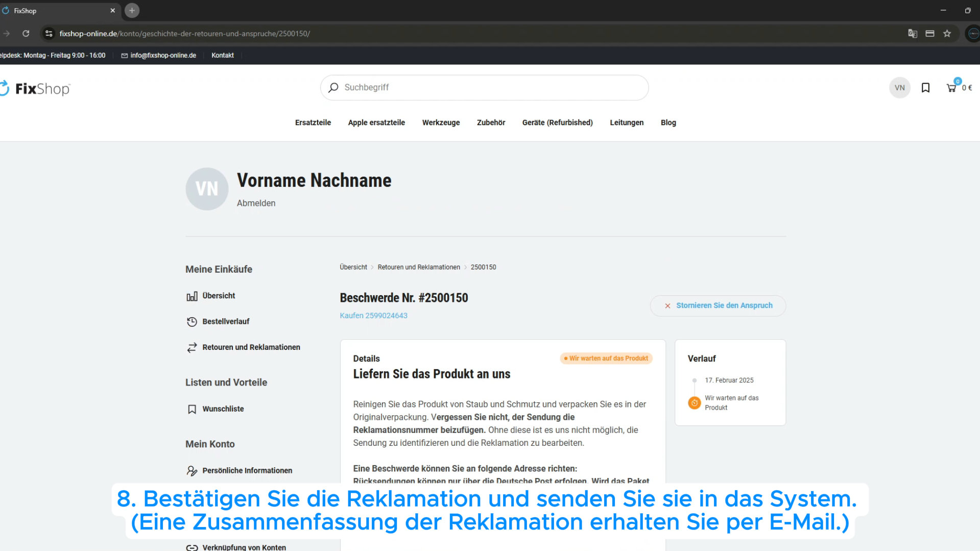Open site information icon in address bar
980x551 pixels.
click(x=49, y=34)
